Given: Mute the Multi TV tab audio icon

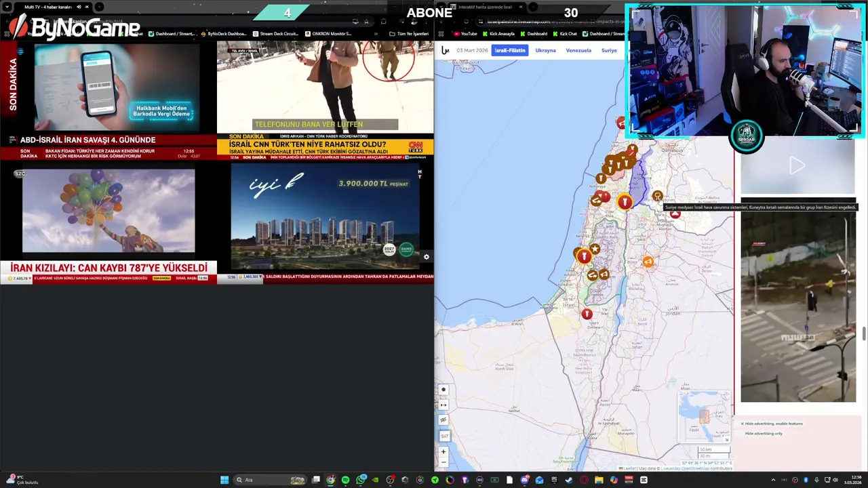Looking at the screenshot, I should click(x=79, y=7).
